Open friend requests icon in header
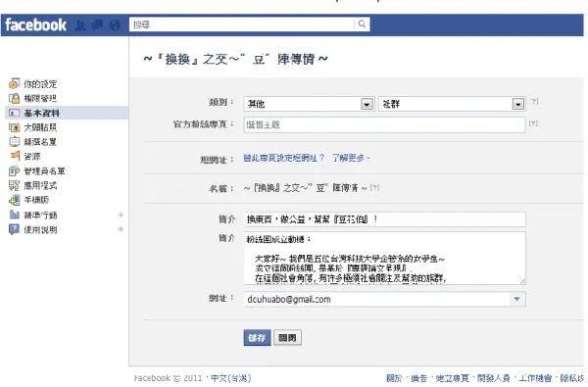588x387 pixels. [80, 25]
